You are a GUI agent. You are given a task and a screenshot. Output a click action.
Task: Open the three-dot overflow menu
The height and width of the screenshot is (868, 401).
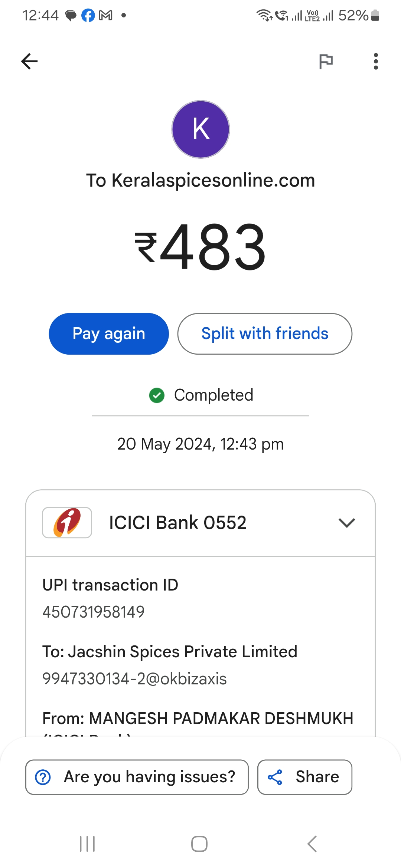point(376,61)
